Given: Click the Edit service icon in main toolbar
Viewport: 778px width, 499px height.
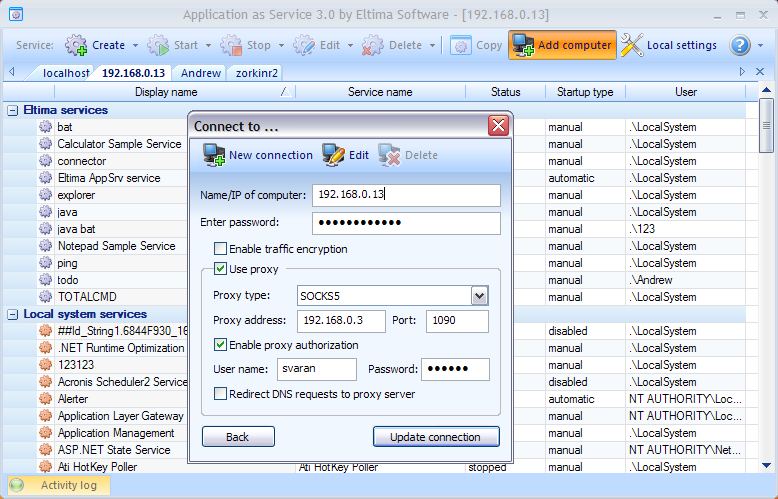Looking at the screenshot, I should click(x=304, y=45).
